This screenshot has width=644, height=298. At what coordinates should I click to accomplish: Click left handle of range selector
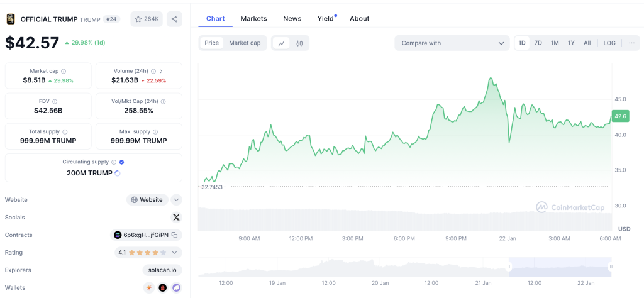pyautogui.click(x=508, y=267)
